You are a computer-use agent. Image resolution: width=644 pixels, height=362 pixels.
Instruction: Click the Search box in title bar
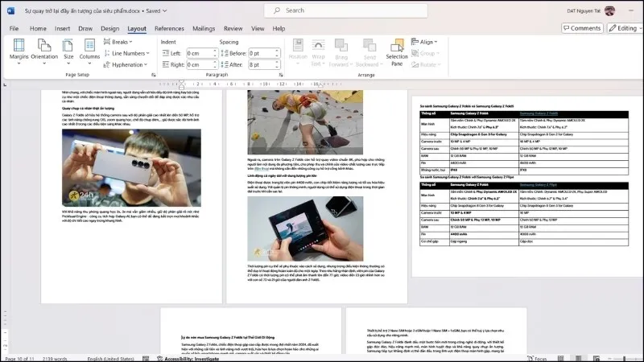[x=346, y=10]
